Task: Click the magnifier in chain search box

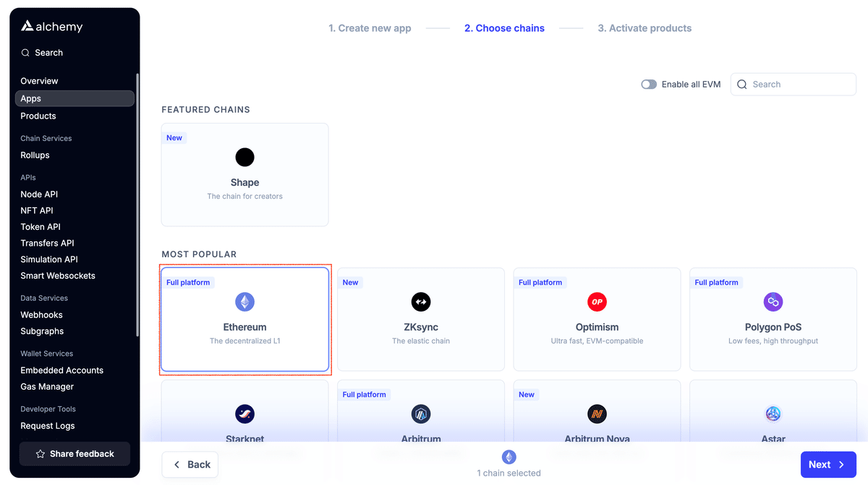Action: 741,85
